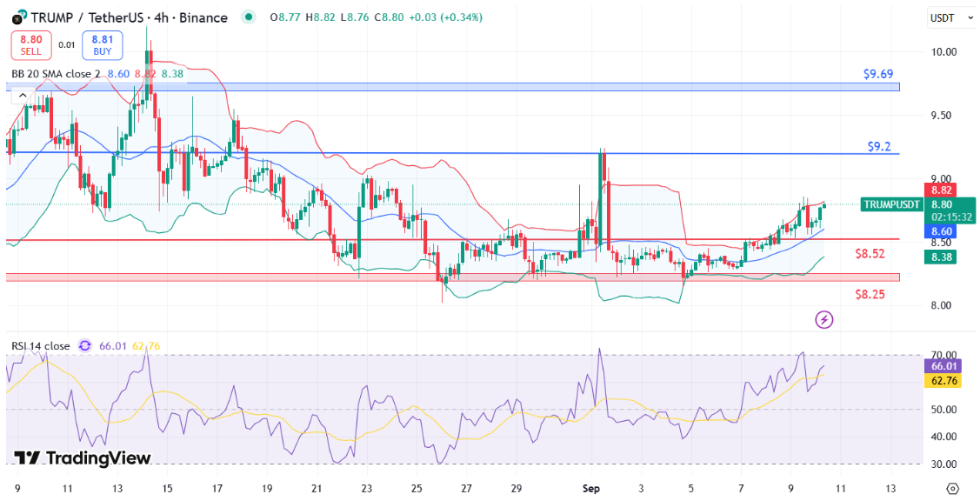Select the blue $9.2 horizontal line
The image size is (980, 501).
453,153
